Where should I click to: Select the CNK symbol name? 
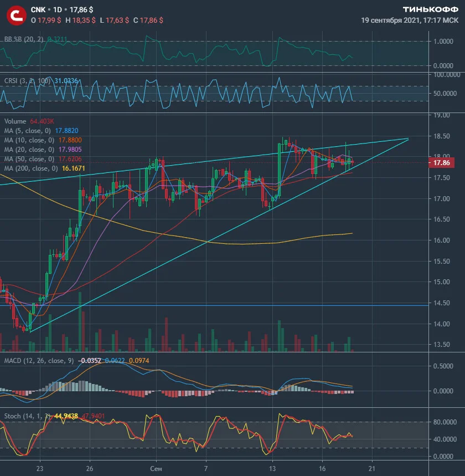38,10
